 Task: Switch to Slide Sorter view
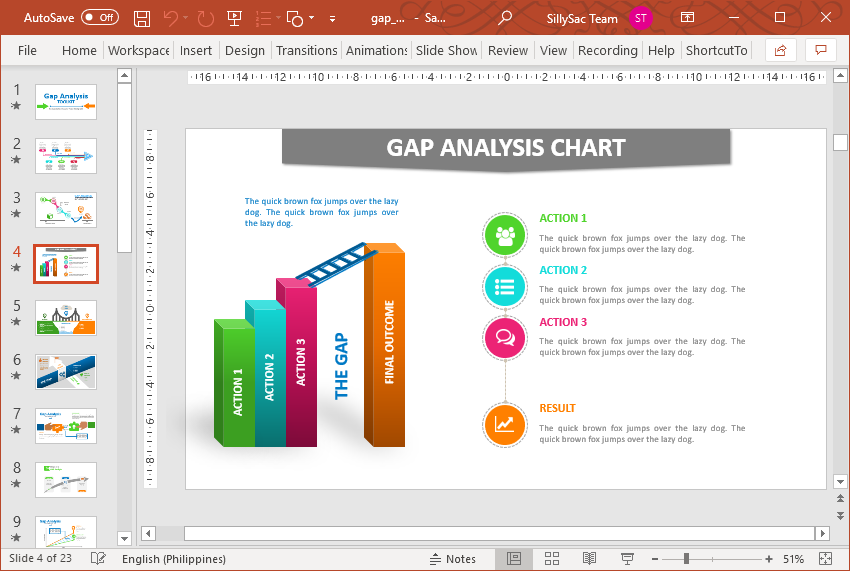pos(552,559)
